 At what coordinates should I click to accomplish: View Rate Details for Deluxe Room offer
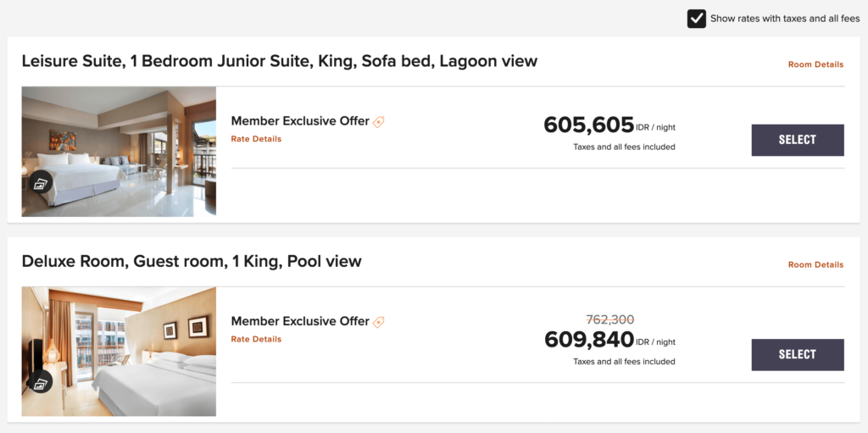[256, 339]
